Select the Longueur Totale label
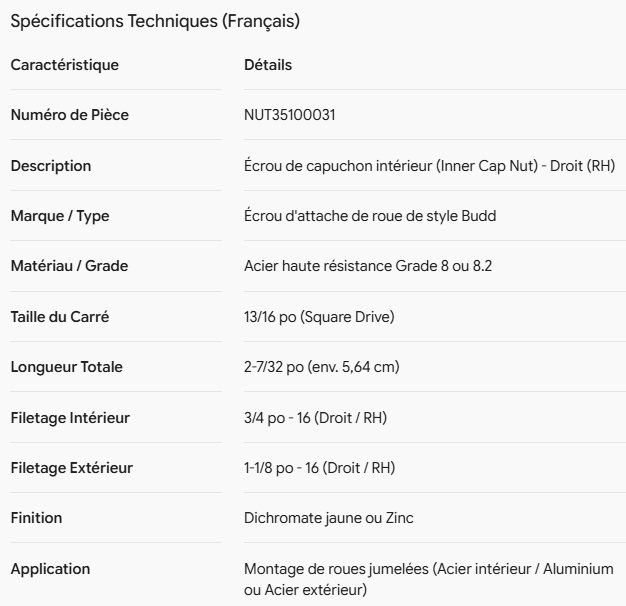The width and height of the screenshot is (626, 606). point(67,367)
